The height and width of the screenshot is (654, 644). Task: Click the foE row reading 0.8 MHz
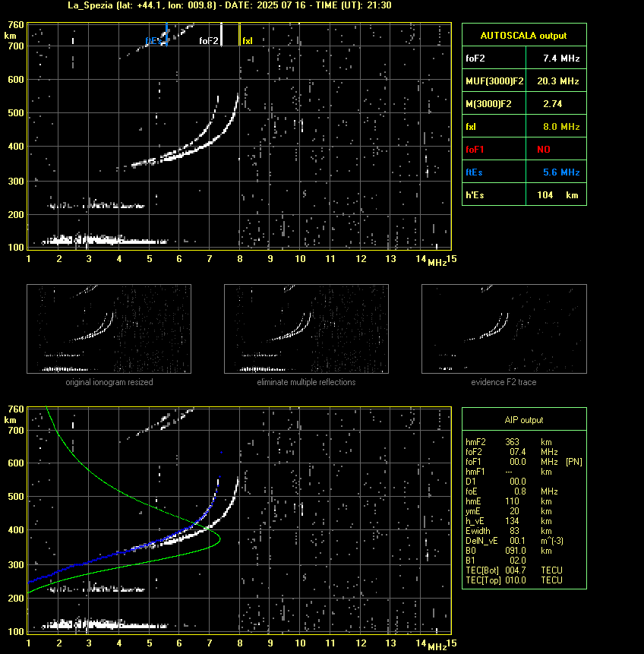(512, 491)
